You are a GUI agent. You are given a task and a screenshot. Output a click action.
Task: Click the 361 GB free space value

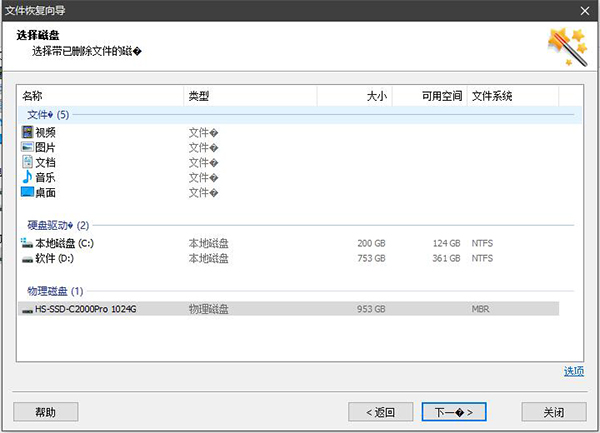coord(447,258)
